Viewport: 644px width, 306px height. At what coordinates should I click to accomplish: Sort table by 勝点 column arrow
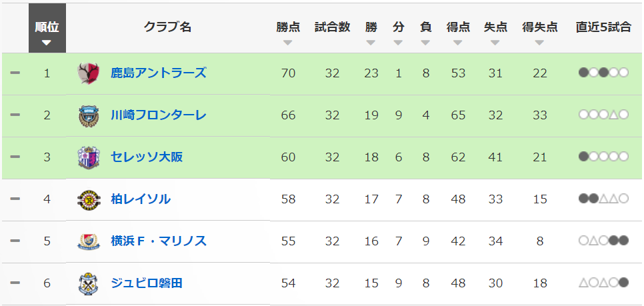(x=288, y=43)
